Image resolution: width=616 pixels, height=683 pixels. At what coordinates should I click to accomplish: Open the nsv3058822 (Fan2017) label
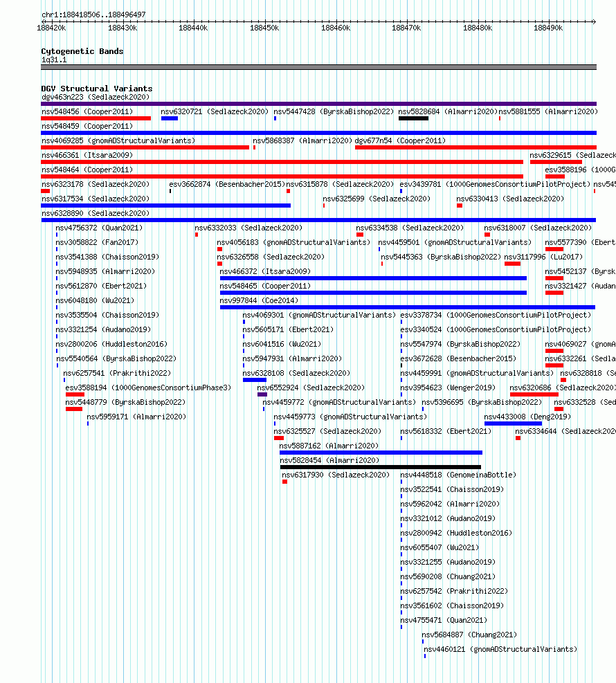click(x=97, y=242)
